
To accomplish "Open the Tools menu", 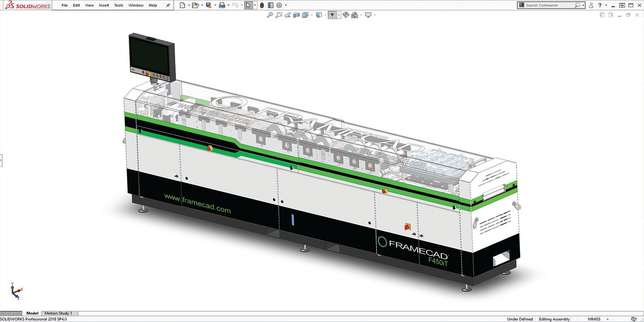I will click(118, 5).
